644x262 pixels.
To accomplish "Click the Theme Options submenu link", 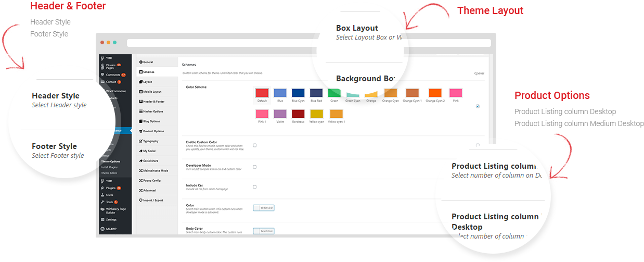I will point(111,161).
